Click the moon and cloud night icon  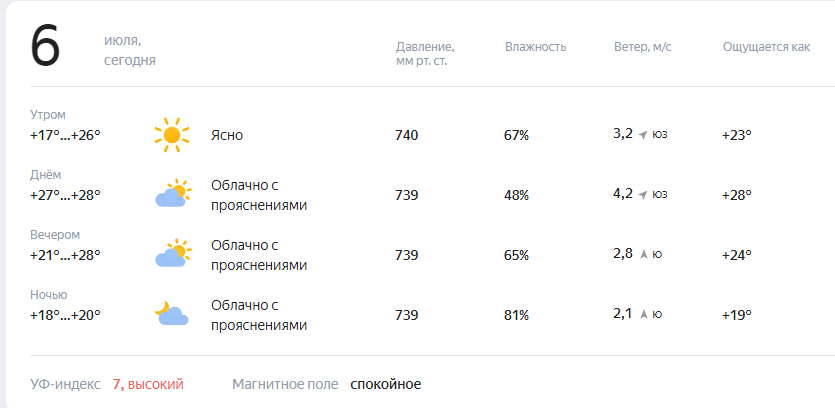[x=171, y=313]
